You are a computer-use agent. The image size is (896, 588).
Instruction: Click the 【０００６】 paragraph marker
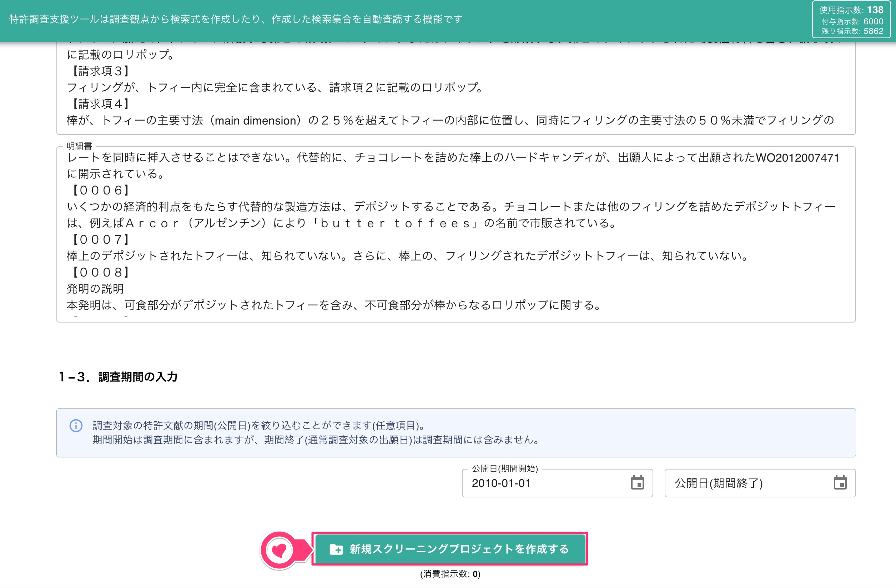pyautogui.click(x=100, y=191)
